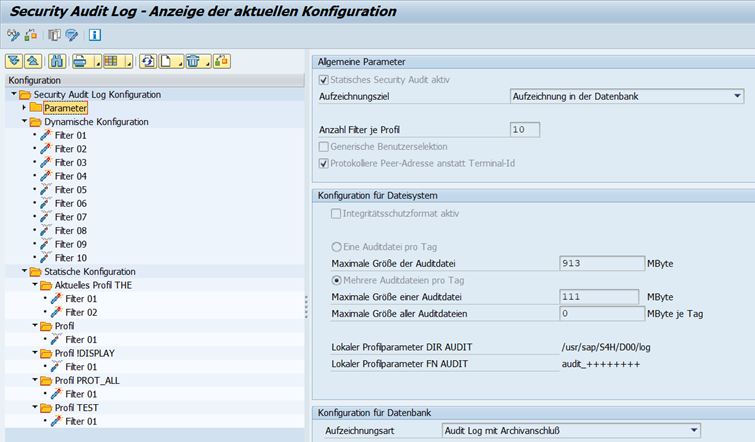
Task: Open the Aufzeichnungsziel dropdown
Action: [x=737, y=96]
